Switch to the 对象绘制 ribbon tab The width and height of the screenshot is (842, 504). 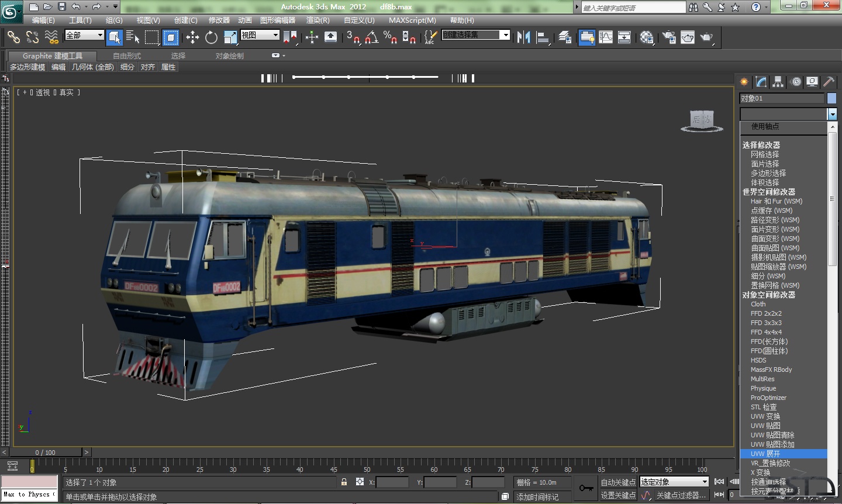pos(230,56)
